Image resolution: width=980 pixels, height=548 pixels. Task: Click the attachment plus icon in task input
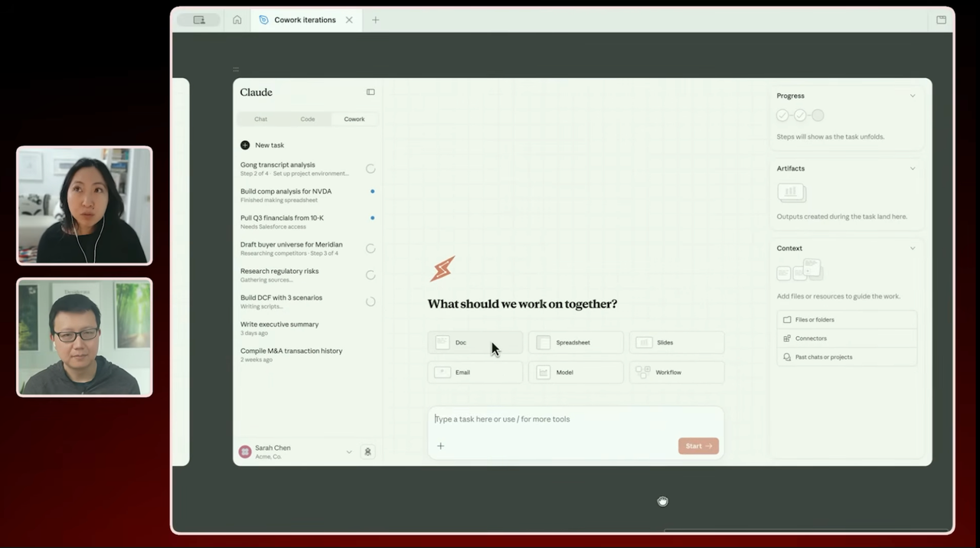click(441, 446)
